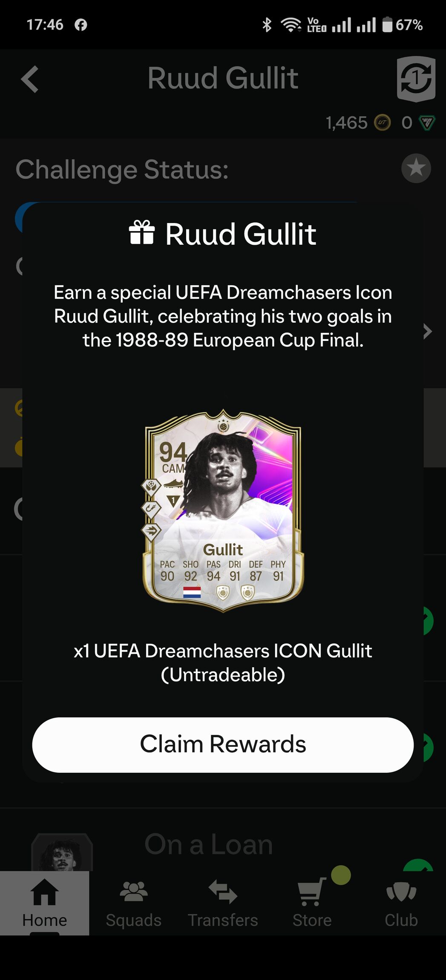
Task: Switch to the Squads tab
Action: click(134, 903)
